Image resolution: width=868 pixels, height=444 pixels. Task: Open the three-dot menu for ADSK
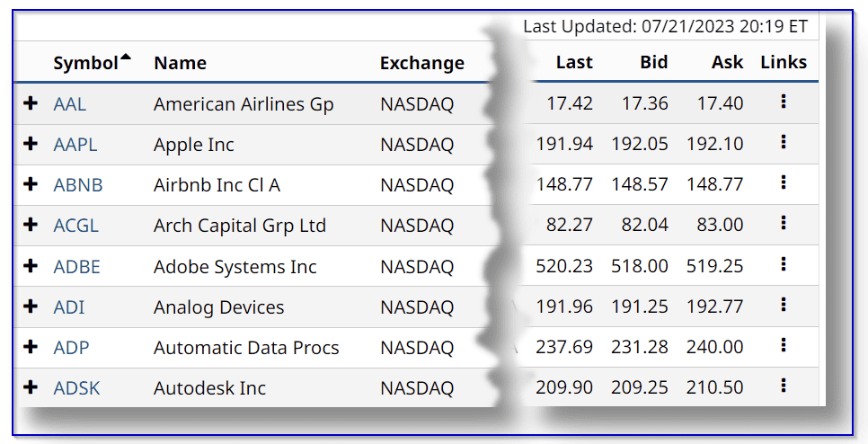click(784, 386)
